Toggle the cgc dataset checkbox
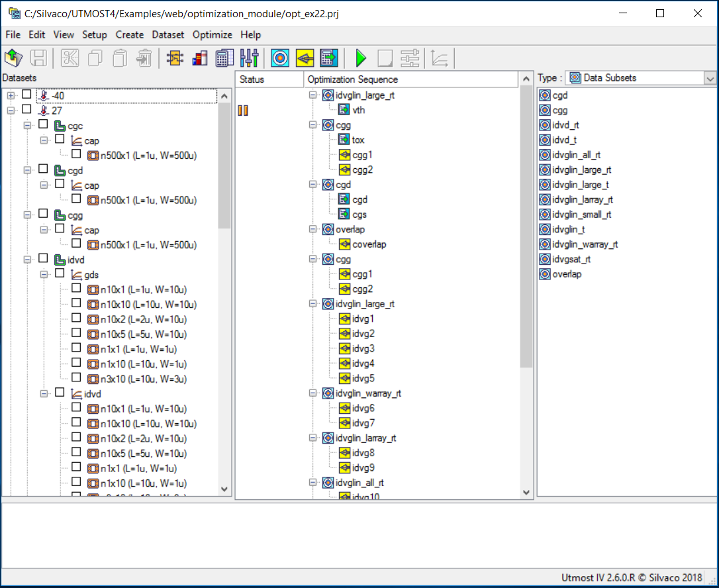 tap(43, 124)
